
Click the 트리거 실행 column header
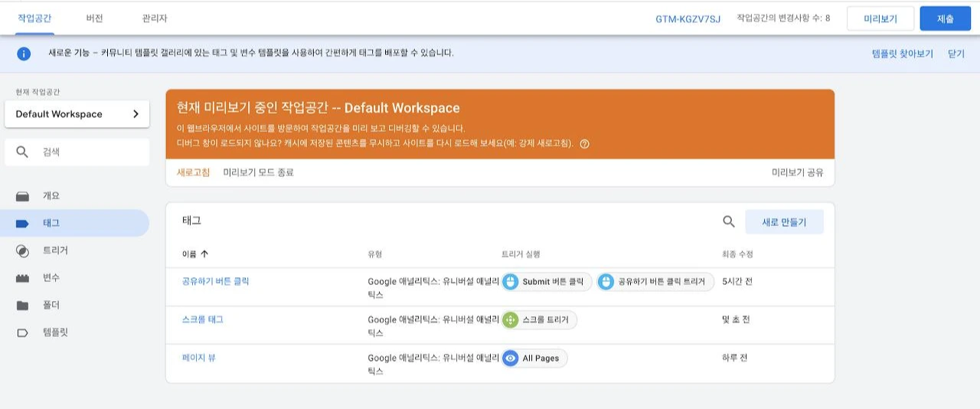coord(521,254)
